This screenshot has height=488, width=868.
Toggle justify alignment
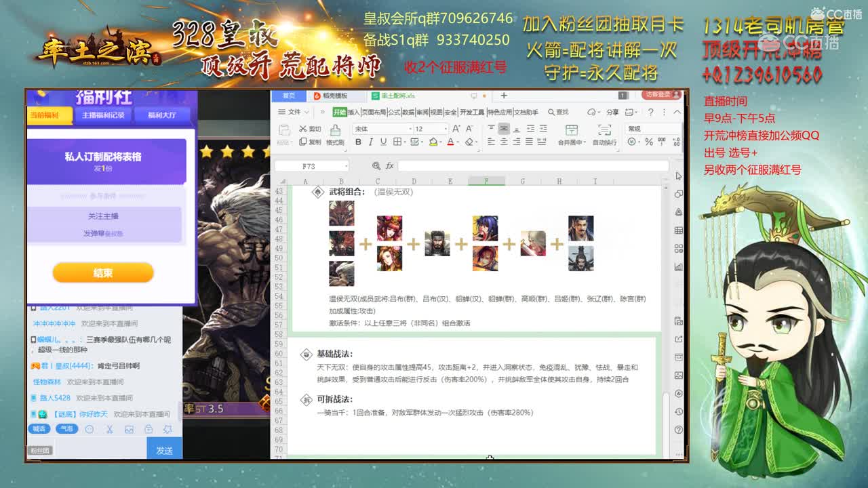point(530,142)
